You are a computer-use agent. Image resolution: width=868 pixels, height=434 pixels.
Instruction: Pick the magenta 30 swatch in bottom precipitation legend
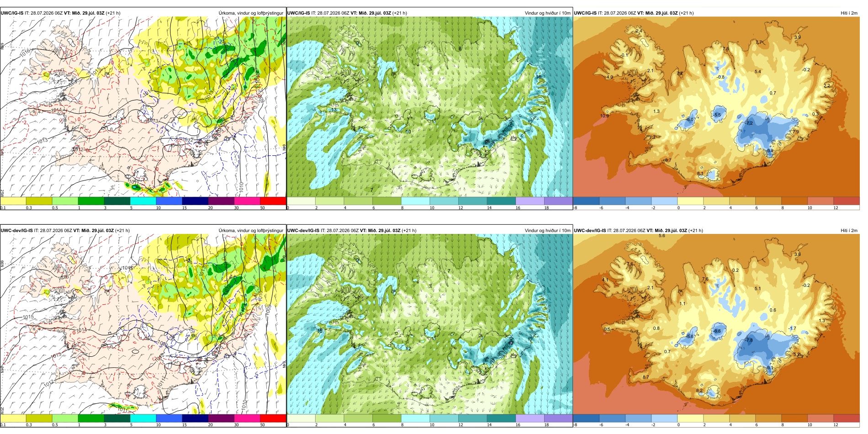[x=247, y=418]
